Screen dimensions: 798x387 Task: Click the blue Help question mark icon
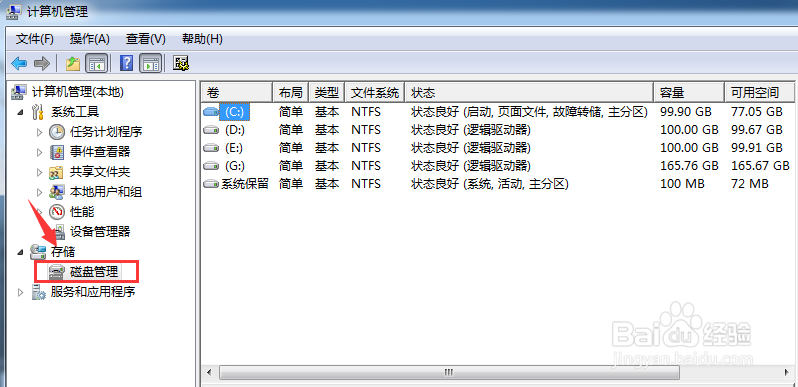(x=126, y=64)
